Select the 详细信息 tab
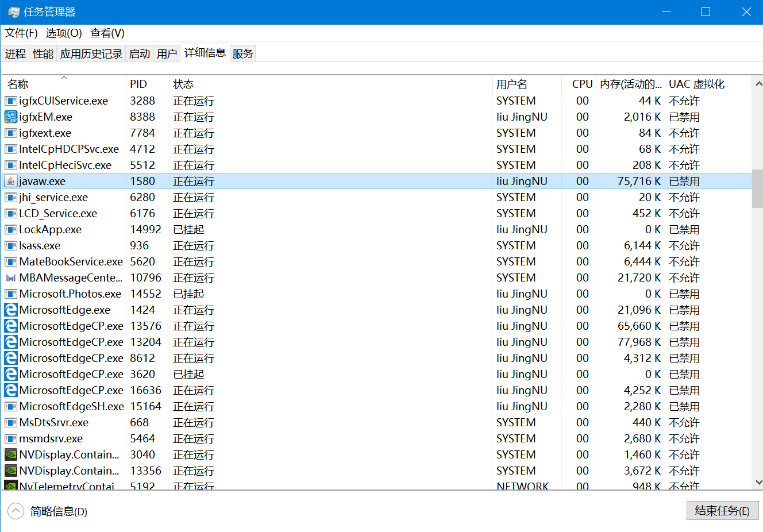The width and height of the screenshot is (763, 532). [205, 53]
